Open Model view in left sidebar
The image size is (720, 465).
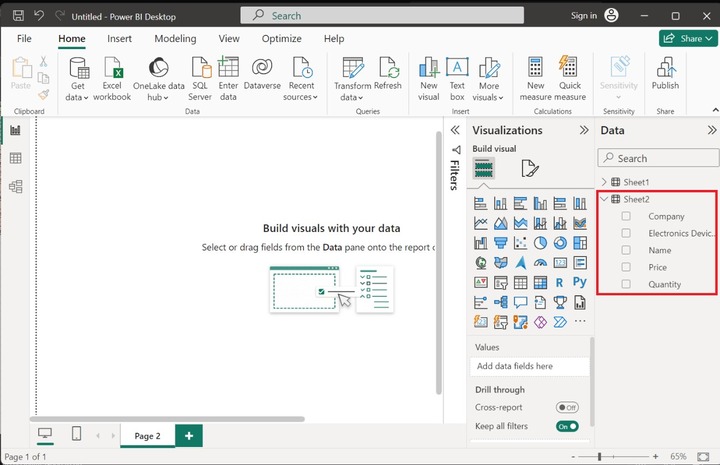tap(15, 186)
